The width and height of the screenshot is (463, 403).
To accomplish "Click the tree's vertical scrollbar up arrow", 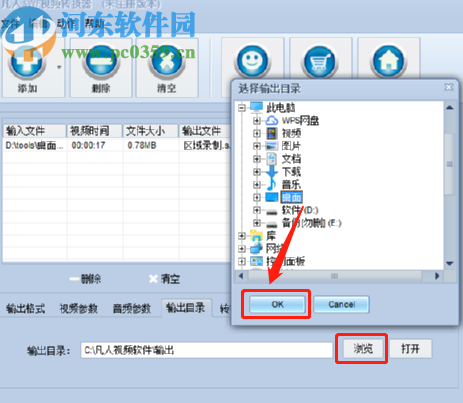I will [450, 108].
